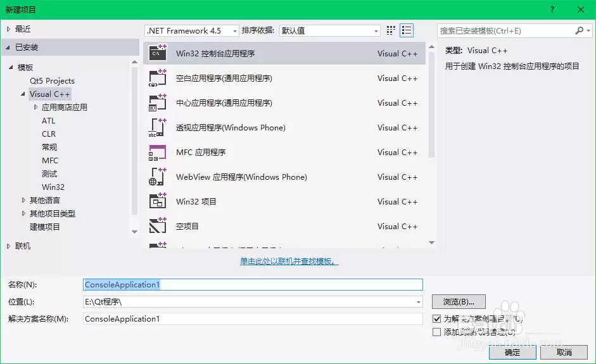Open the 单击此处以联机并查找模板 link
Viewport: 596px width, 364px height.
pos(289,261)
